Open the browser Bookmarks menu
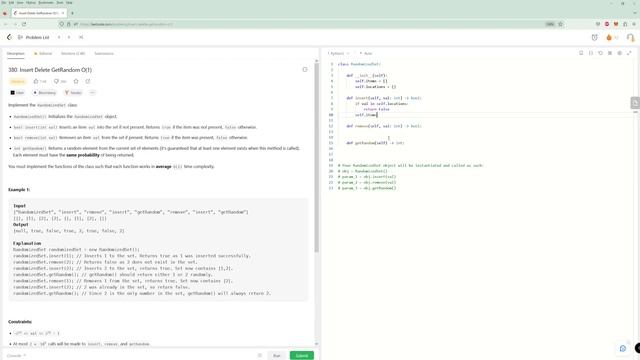 coord(46,2)
